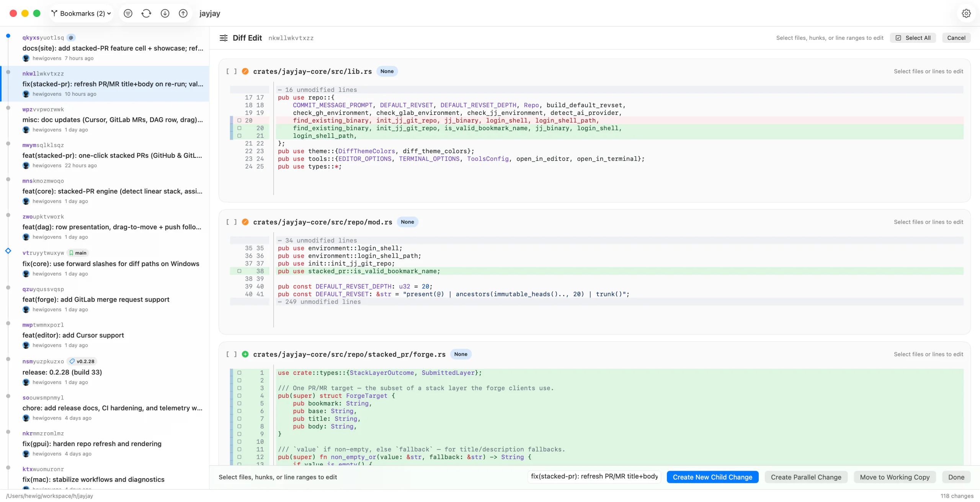Click Create New Child Change

click(x=712, y=477)
